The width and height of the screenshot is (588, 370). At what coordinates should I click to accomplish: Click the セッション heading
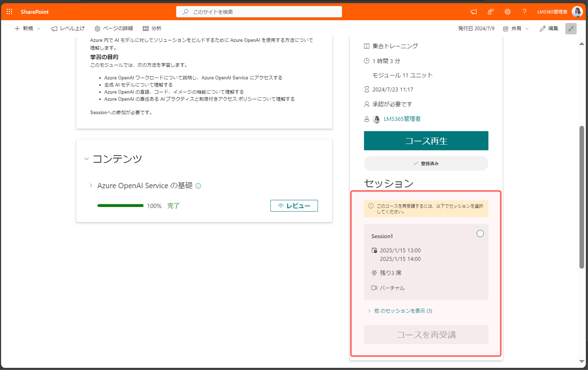[388, 183]
